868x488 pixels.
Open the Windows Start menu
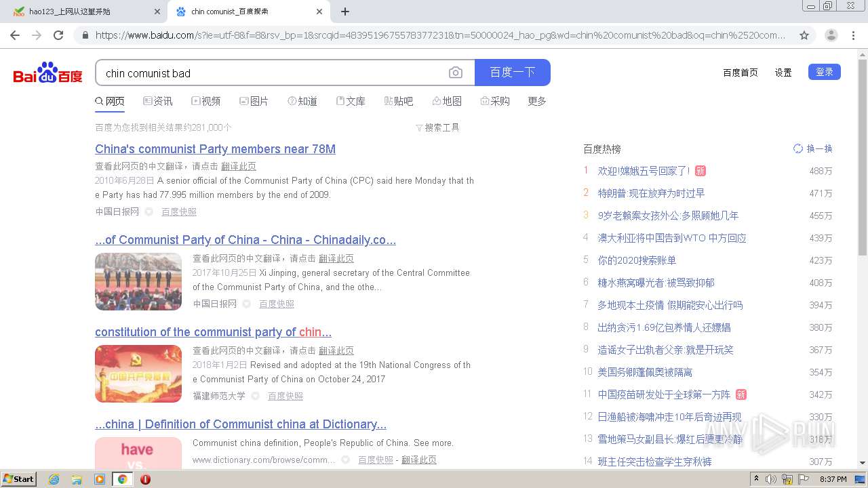[x=18, y=479]
